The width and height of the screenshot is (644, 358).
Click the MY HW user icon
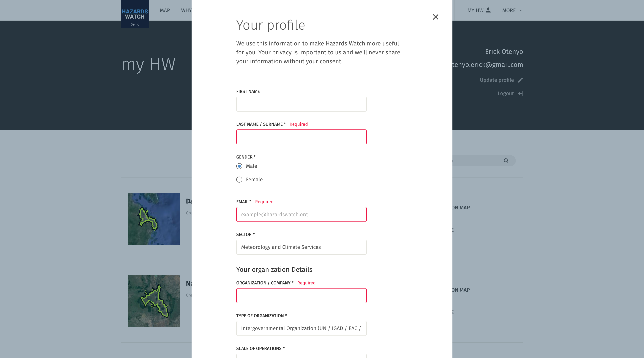point(488,10)
